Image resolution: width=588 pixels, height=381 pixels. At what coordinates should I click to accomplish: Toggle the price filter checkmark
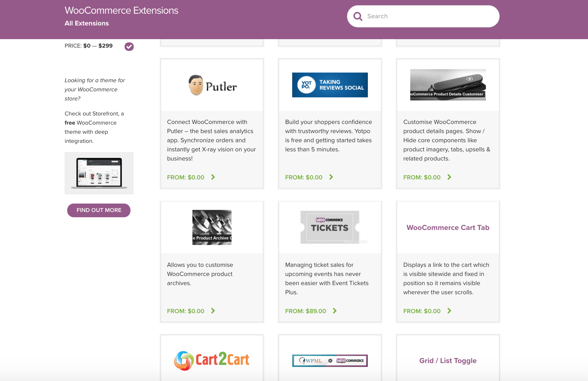click(x=129, y=47)
